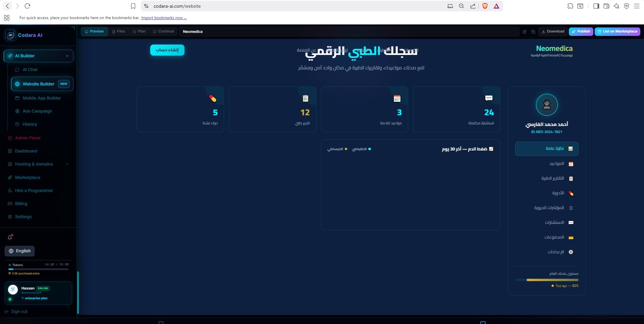Open the browser extensions puzzle icon

tap(570, 6)
